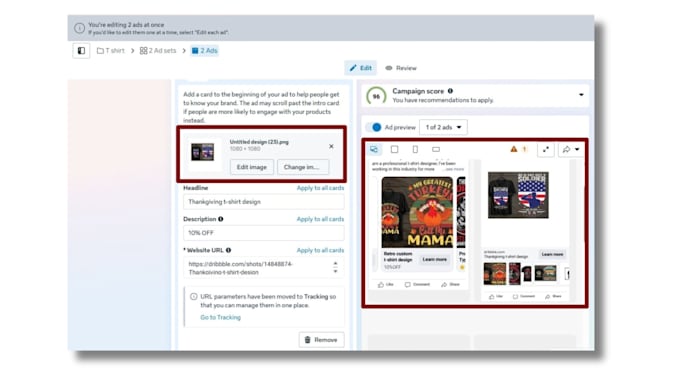Screen dimensions: 680x383
Task: Click Comment in the second ad preview
Action: [524, 297]
